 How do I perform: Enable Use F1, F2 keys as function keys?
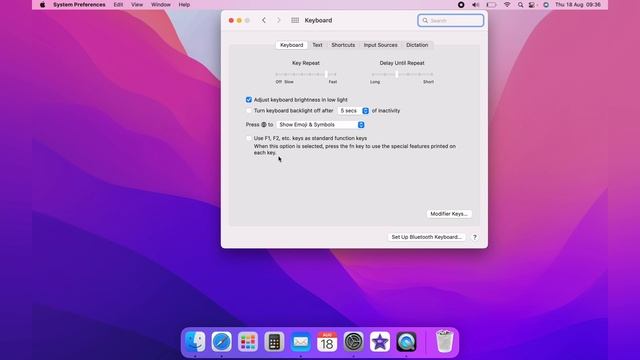tap(249, 138)
